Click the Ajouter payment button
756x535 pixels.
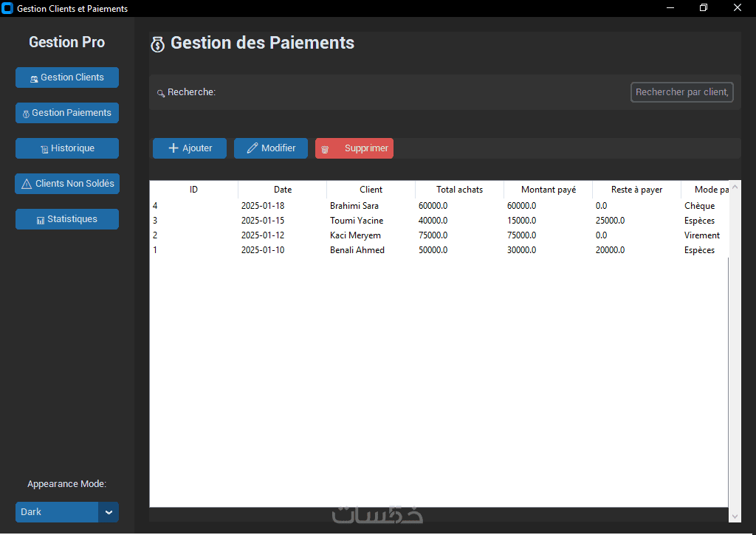click(190, 148)
